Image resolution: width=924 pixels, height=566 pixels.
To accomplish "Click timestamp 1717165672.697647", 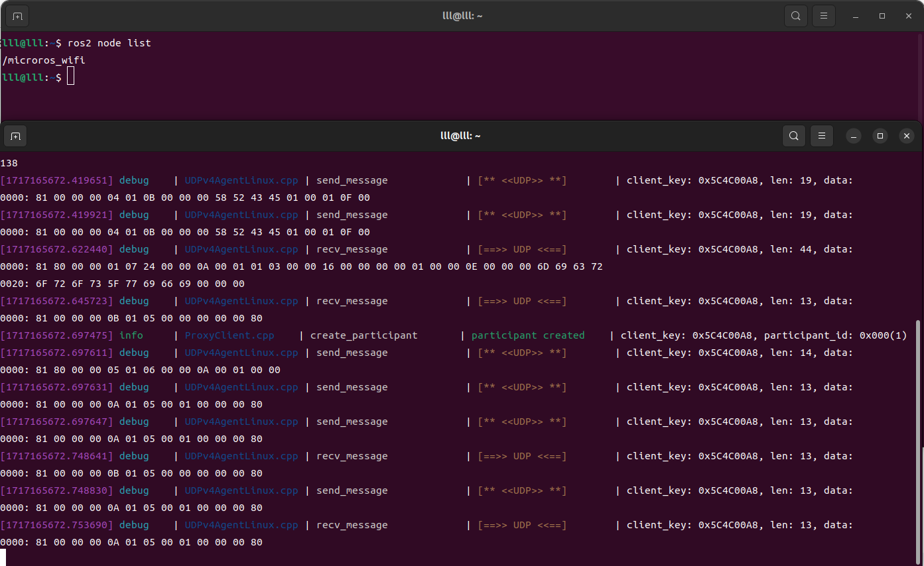I will [x=57, y=422].
